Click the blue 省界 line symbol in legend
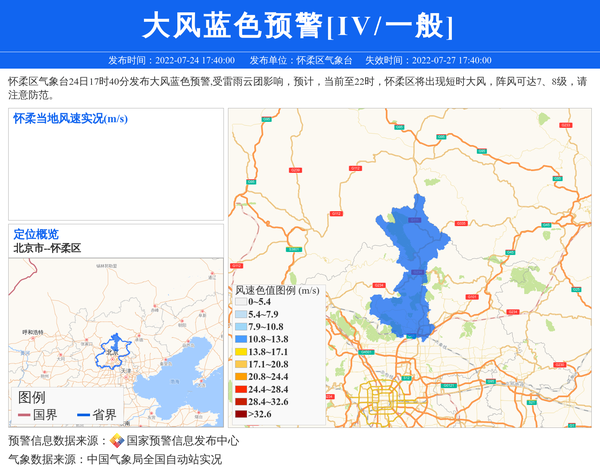 click(x=83, y=415)
